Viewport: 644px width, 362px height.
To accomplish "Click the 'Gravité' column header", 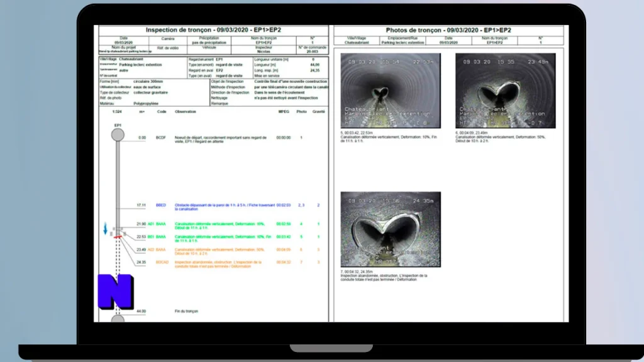I will (319, 112).
